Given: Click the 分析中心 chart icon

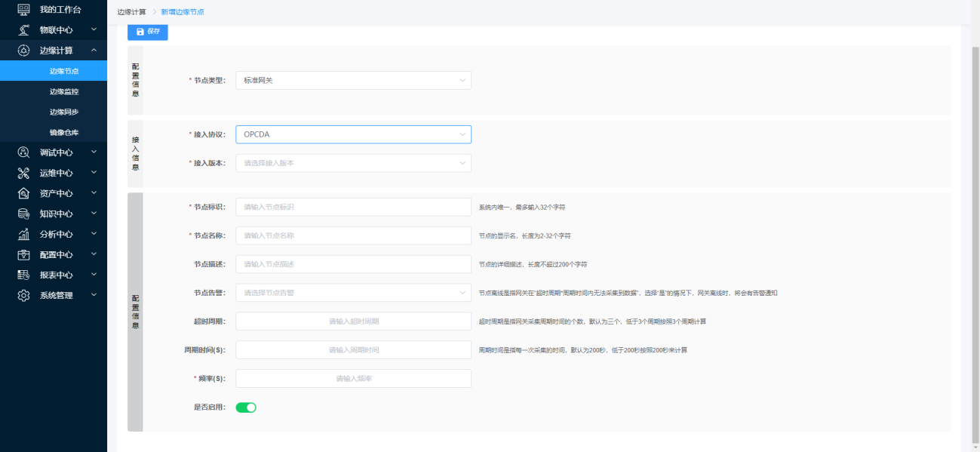Looking at the screenshot, I should coord(23,234).
